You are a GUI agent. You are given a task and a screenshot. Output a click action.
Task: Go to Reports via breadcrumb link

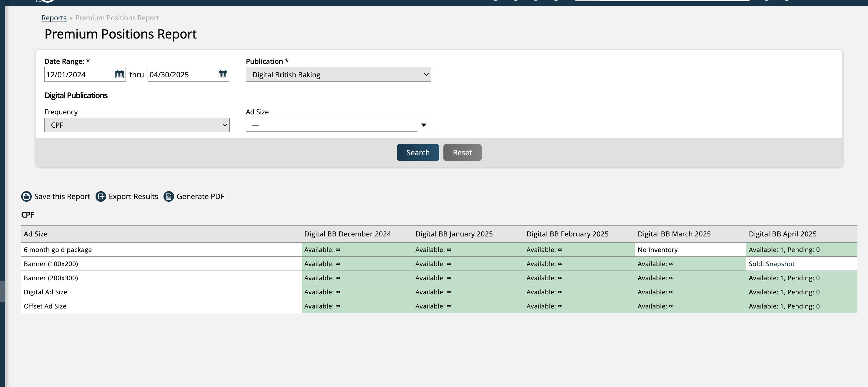(54, 18)
